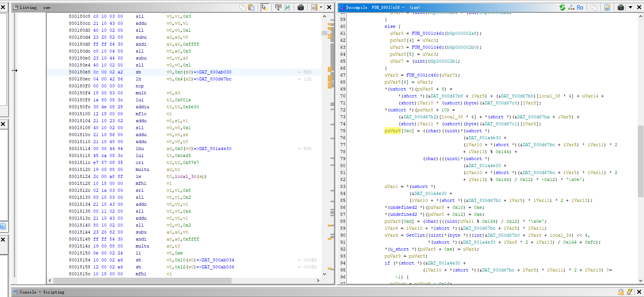The width and height of the screenshot is (644, 297).
Task: Click the Listing vertical scrollbar down arrow
Action: pyautogui.click(x=324, y=274)
